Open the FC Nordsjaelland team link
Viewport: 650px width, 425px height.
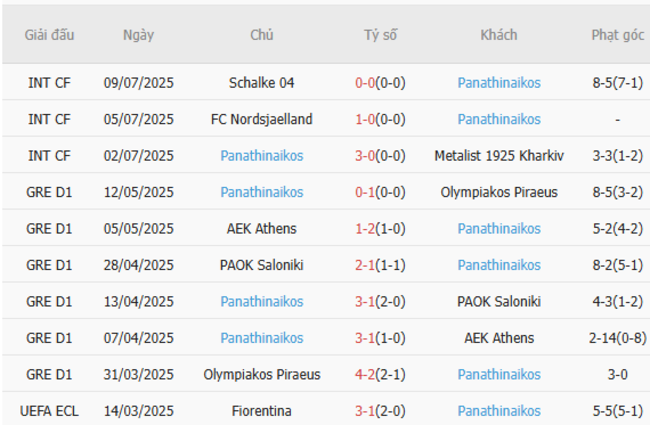point(261,119)
